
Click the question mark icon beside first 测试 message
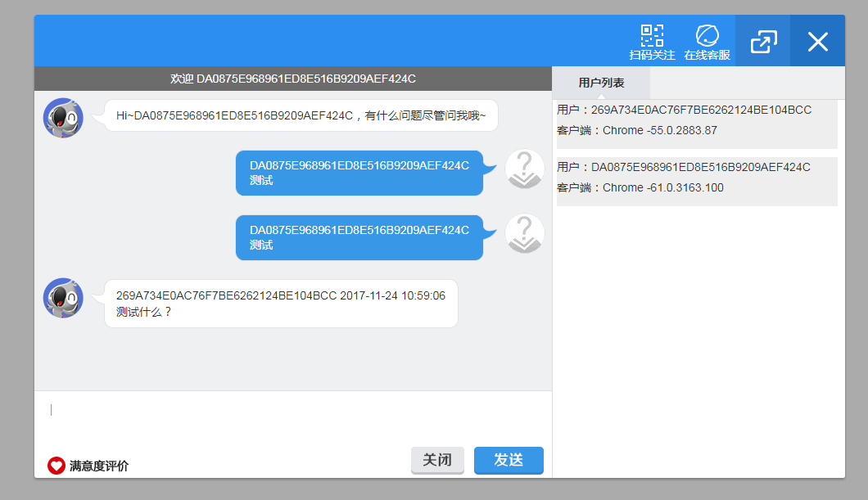[x=524, y=169]
